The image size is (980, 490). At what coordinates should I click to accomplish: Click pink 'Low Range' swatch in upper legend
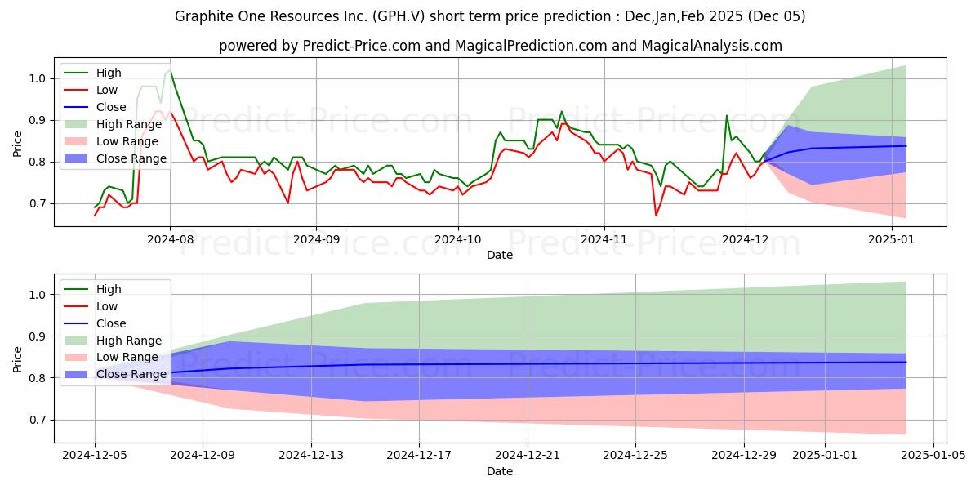pos(78,141)
